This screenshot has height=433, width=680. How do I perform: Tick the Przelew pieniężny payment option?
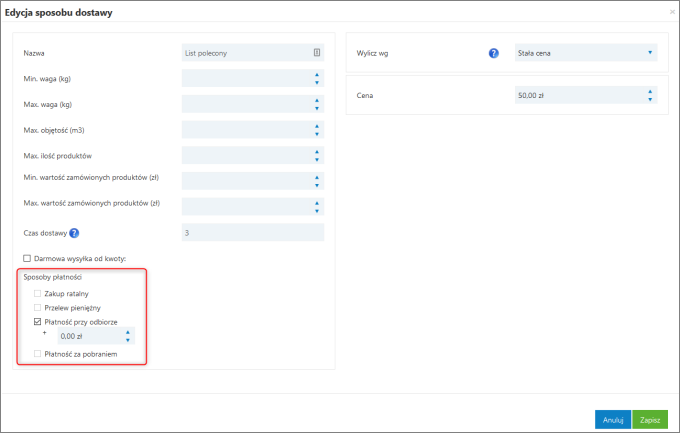[37, 308]
